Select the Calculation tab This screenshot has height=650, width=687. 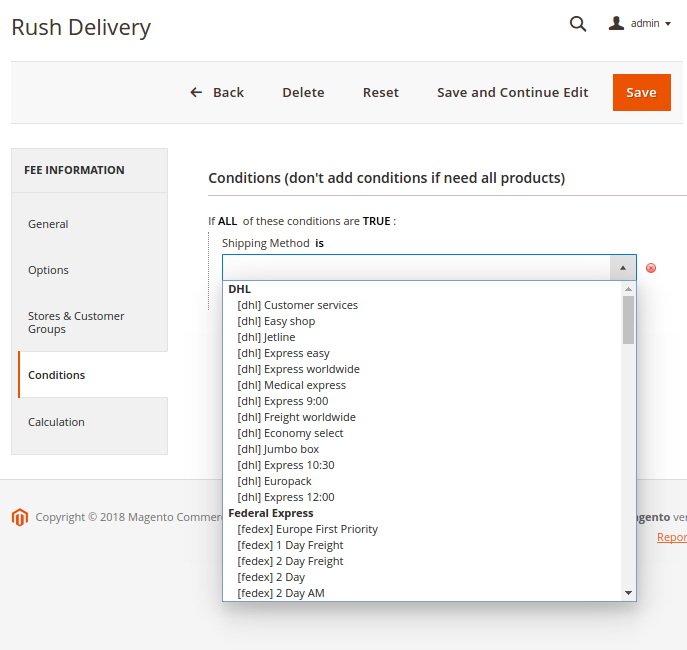56,422
